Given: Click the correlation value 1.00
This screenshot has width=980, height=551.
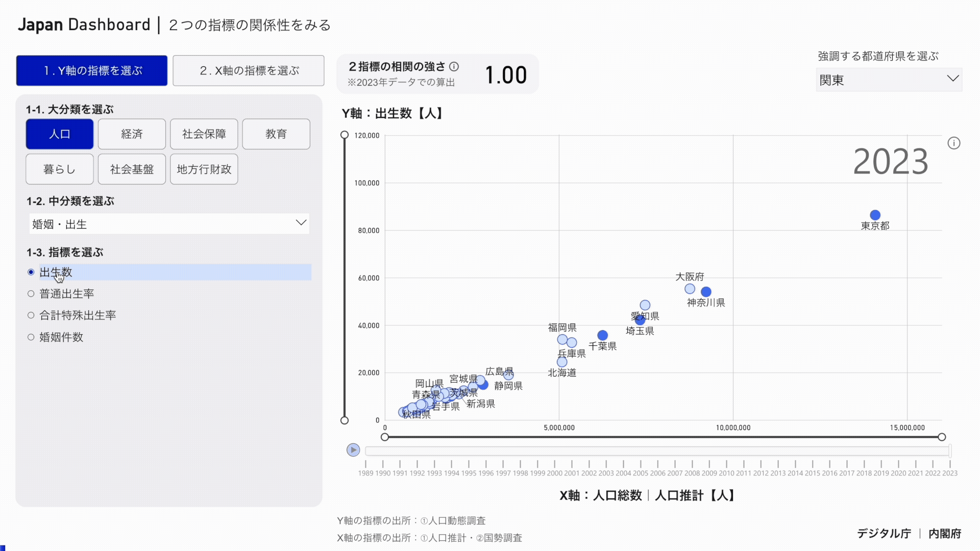Looking at the screenshot, I should [x=506, y=75].
